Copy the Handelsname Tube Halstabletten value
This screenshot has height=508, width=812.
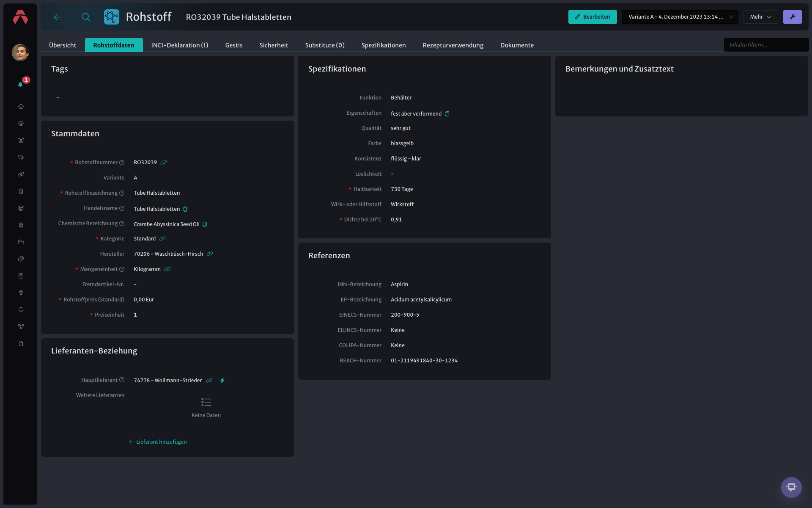[185, 209]
